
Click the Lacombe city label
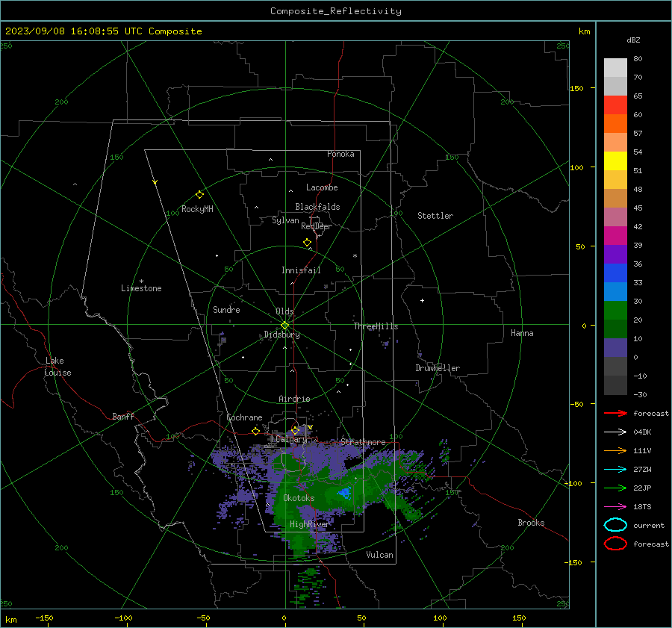[322, 187]
